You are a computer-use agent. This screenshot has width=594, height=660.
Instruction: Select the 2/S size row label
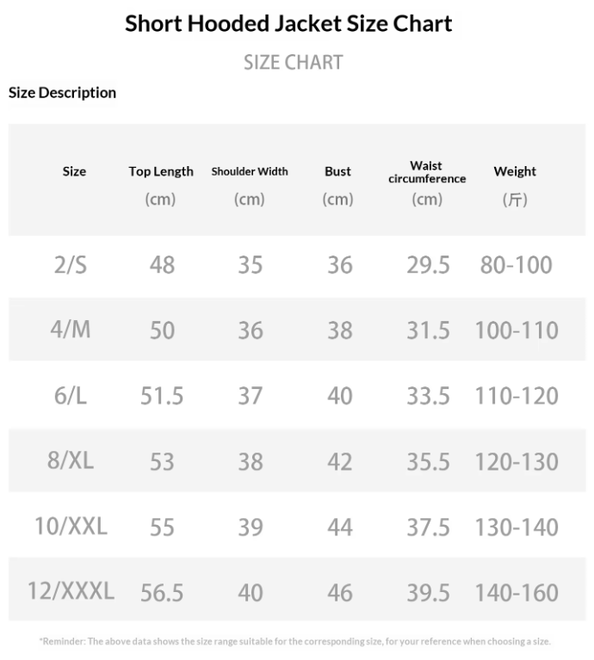tap(70, 265)
